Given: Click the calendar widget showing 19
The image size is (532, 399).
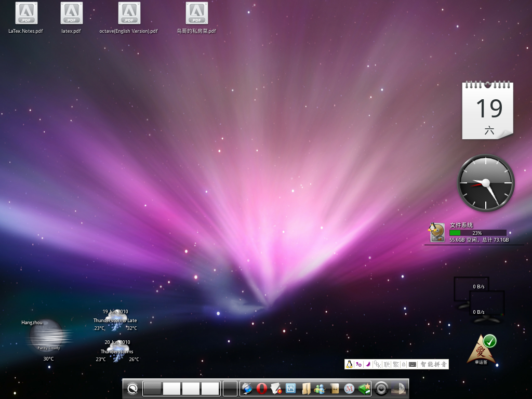Looking at the screenshot, I should point(487,110).
